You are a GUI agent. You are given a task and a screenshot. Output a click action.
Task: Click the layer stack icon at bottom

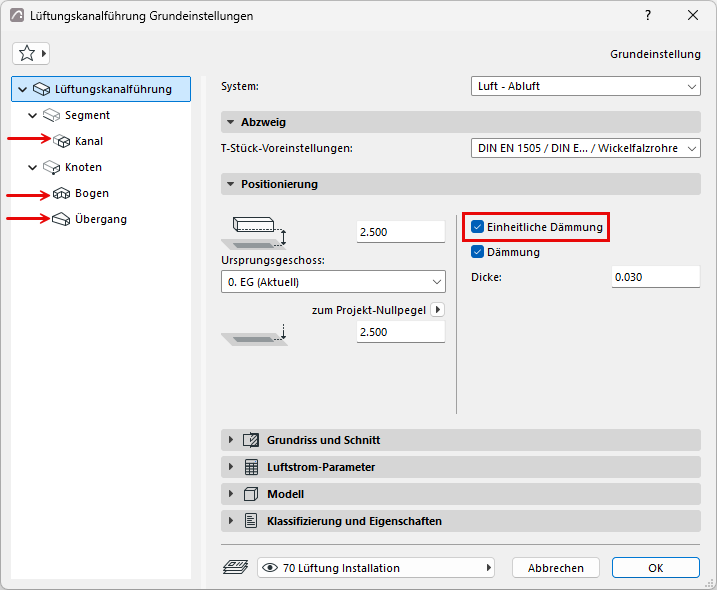click(x=235, y=568)
